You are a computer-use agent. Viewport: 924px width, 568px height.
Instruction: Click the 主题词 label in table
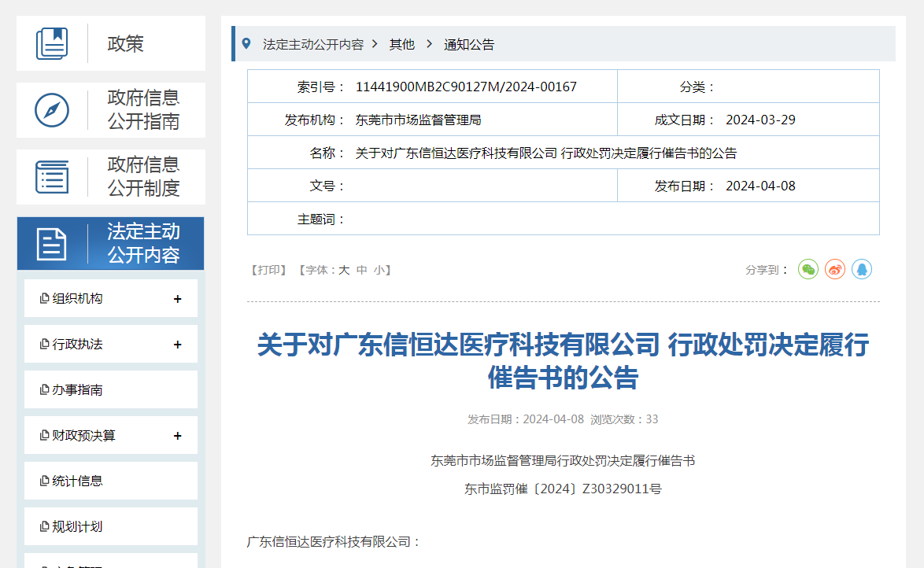[x=320, y=219]
